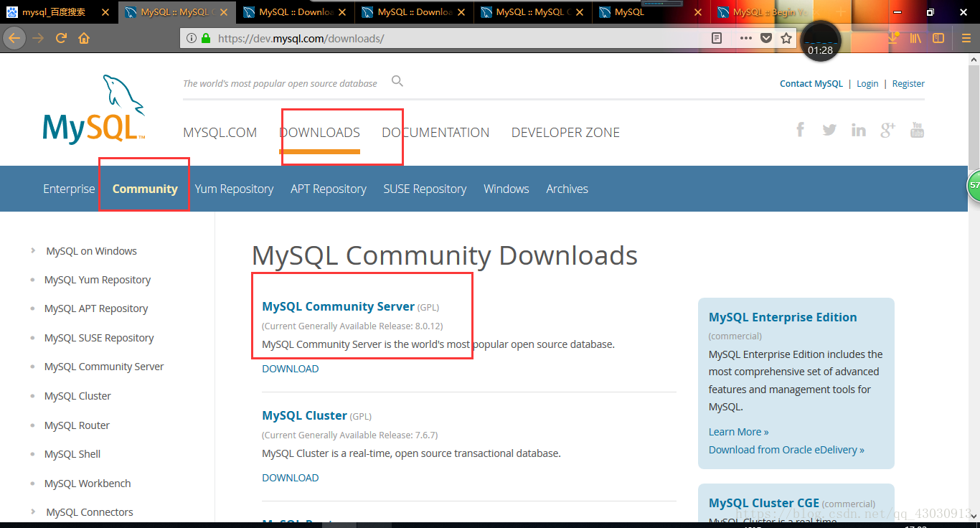Image resolution: width=980 pixels, height=528 pixels.
Task: Open DEVELOPER ZONE top navigation item
Action: [x=565, y=133]
